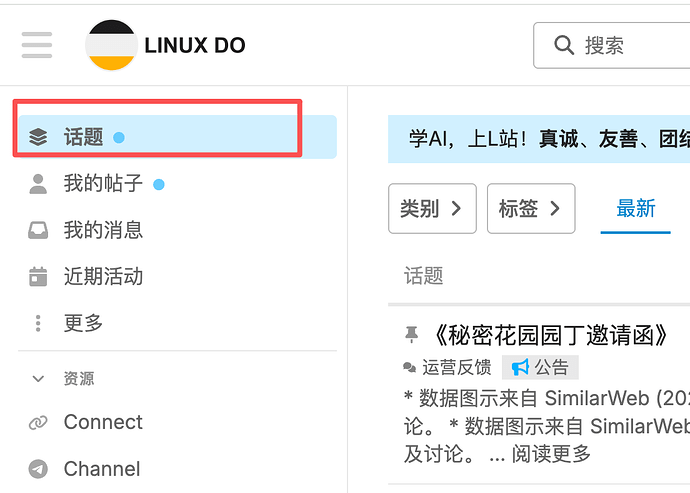Focus the 搜索 search field
Screen dimensions: 690x493
tap(612, 45)
